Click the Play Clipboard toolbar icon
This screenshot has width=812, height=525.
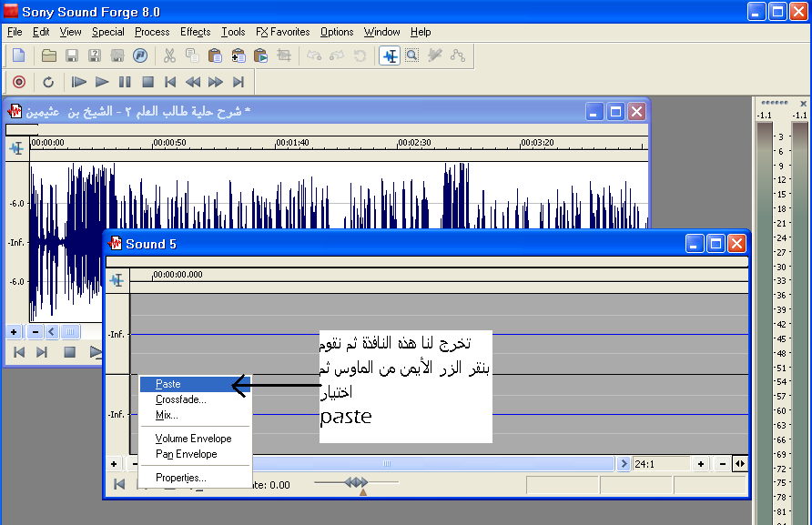260,56
